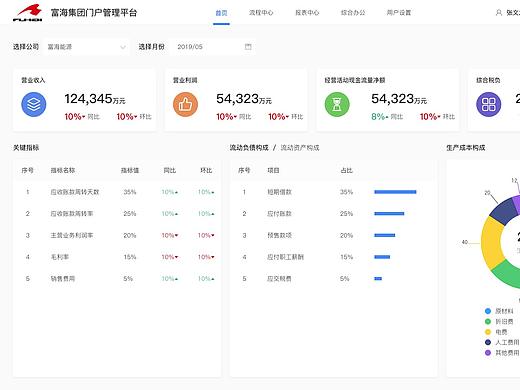Click the 生产成本构成 heading
Image resolution: width=520 pixels, height=390 pixels.
pyautogui.click(x=466, y=148)
